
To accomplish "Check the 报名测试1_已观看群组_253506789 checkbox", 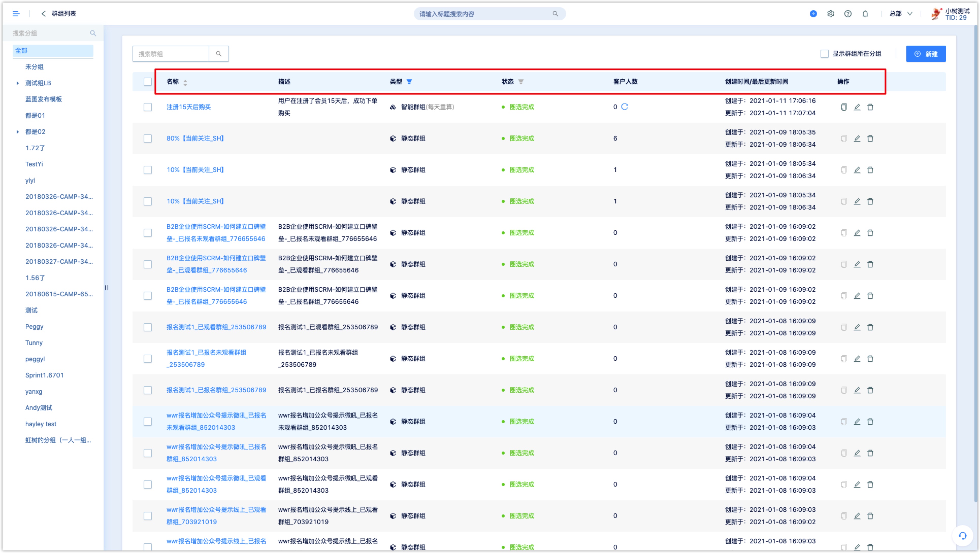I will point(148,327).
